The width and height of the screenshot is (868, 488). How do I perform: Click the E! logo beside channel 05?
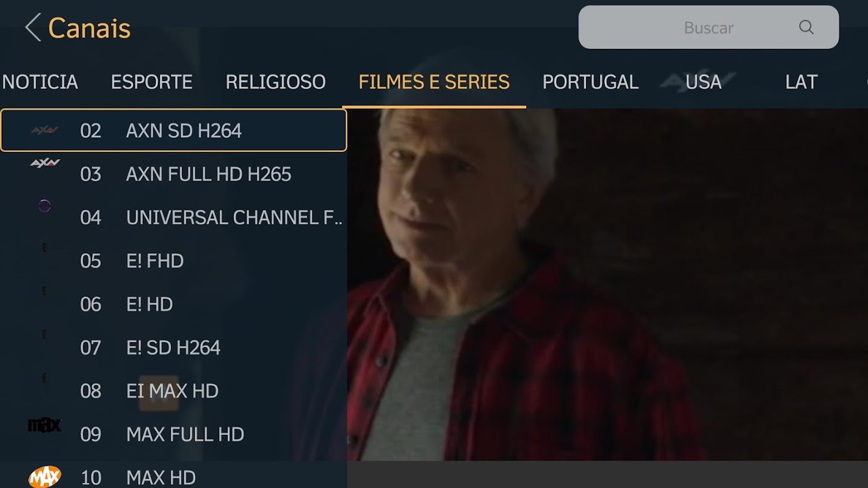pos(44,248)
